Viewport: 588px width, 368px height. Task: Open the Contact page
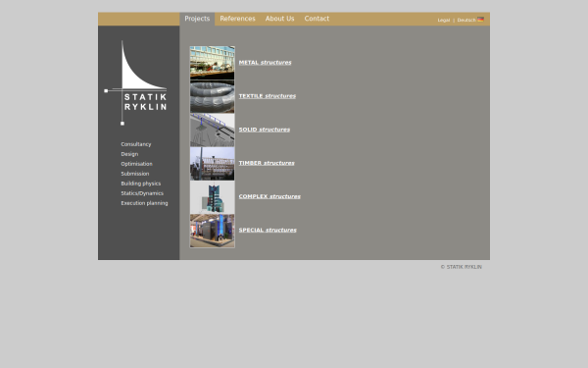coord(317,19)
